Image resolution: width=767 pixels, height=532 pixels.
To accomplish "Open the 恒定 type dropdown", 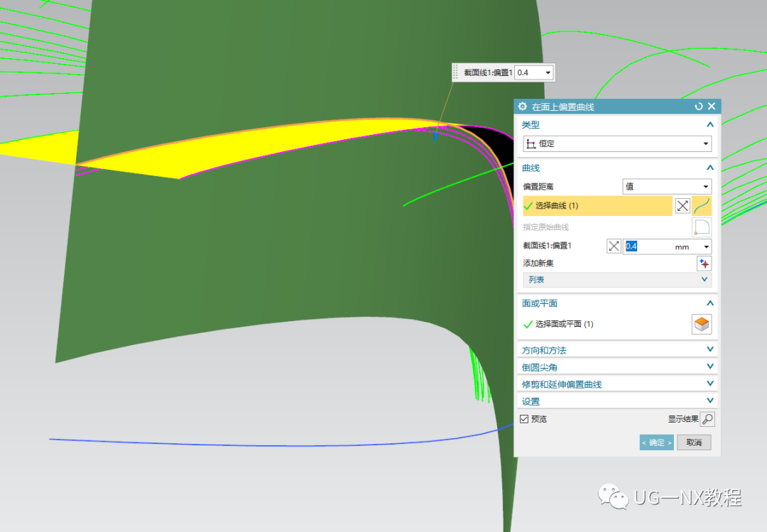I will 617,143.
